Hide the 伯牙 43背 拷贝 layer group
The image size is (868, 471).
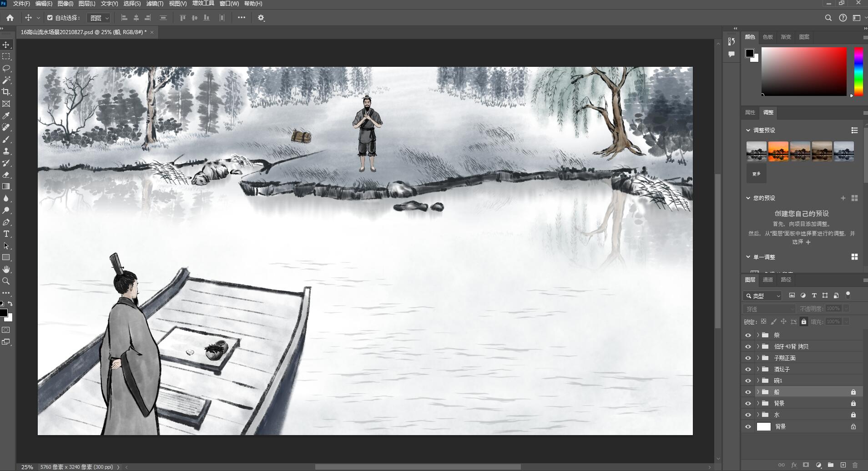748,346
